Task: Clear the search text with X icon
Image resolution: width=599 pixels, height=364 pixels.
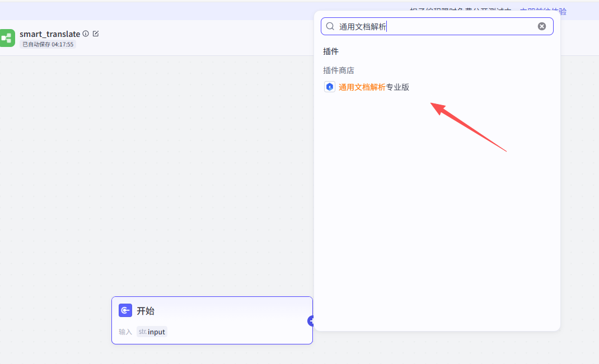Action: 542,26
